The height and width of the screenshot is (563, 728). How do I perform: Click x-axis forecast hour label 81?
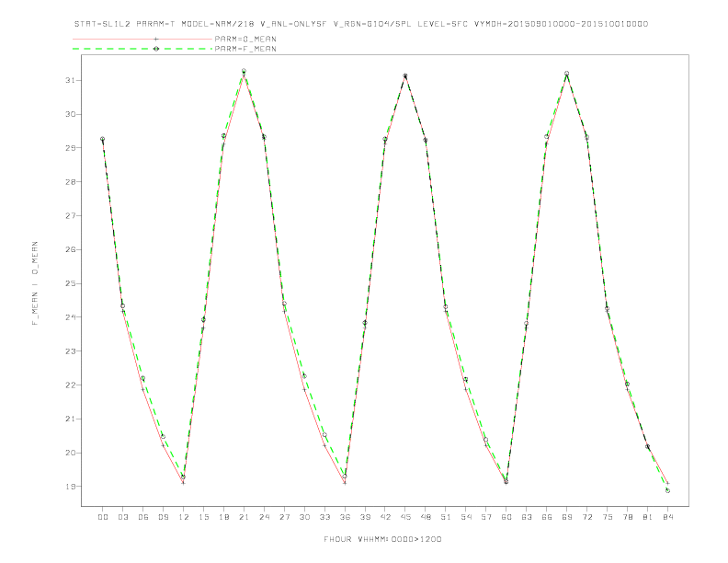pyautogui.click(x=648, y=517)
